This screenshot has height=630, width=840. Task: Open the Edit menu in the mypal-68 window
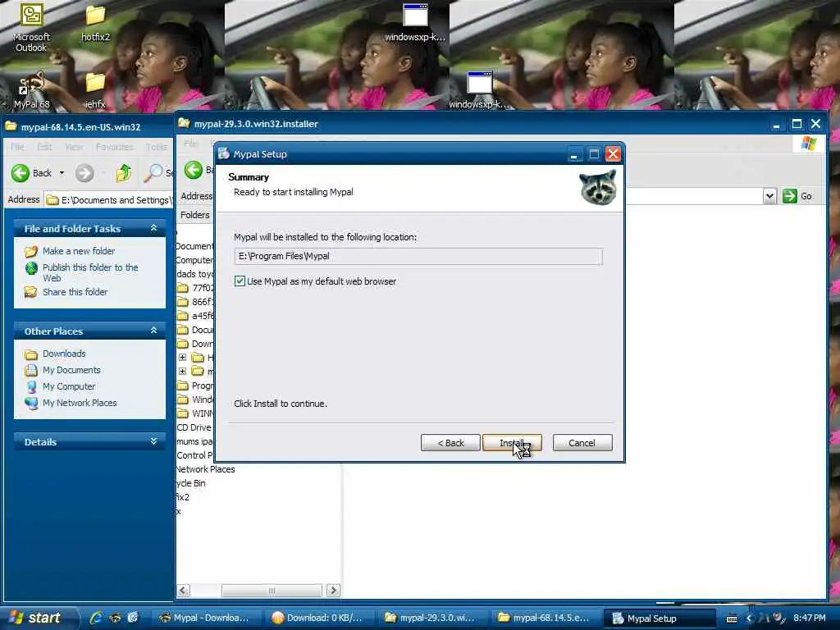[44, 147]
